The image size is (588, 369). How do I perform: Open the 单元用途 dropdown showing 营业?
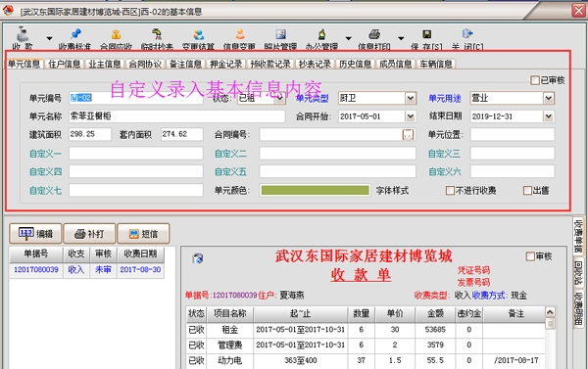click(x=549, y=98)
